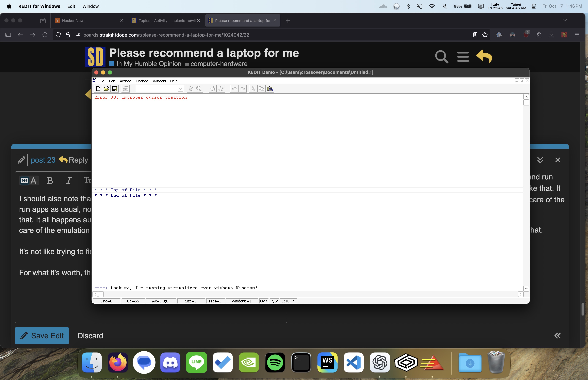Click the New File toolbar icon

click(x=98, y=89)
